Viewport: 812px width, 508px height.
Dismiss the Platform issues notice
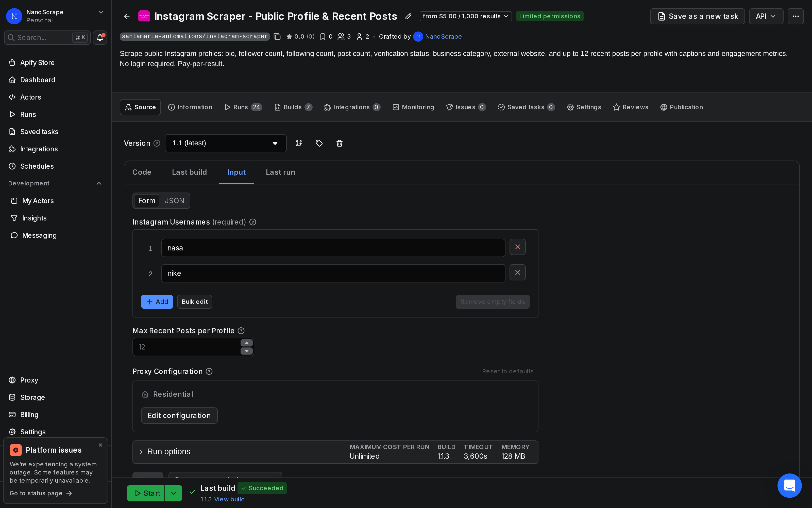click(100, 445)
